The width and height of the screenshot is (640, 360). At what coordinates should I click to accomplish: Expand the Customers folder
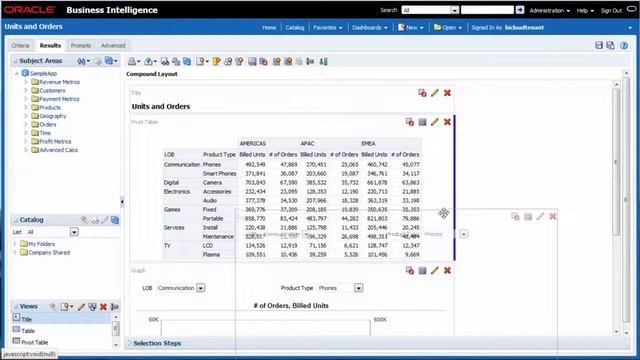point(26,91)
